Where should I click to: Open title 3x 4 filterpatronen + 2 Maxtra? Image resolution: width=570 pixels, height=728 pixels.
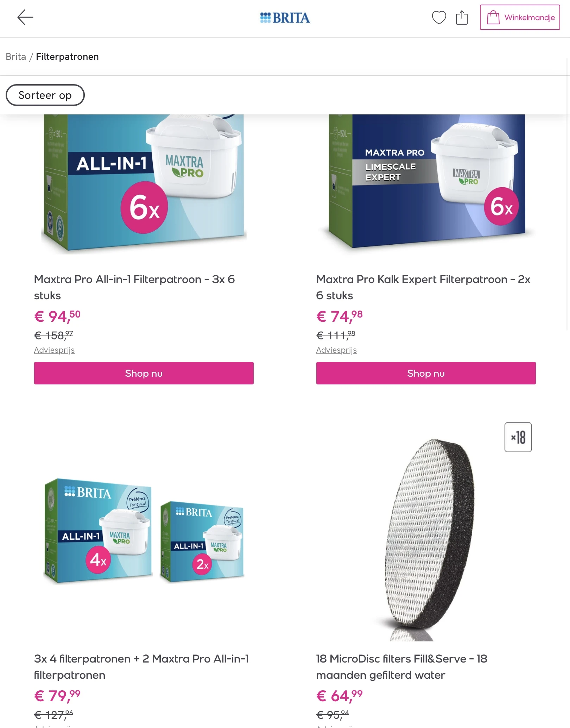(x=141, y=667)
